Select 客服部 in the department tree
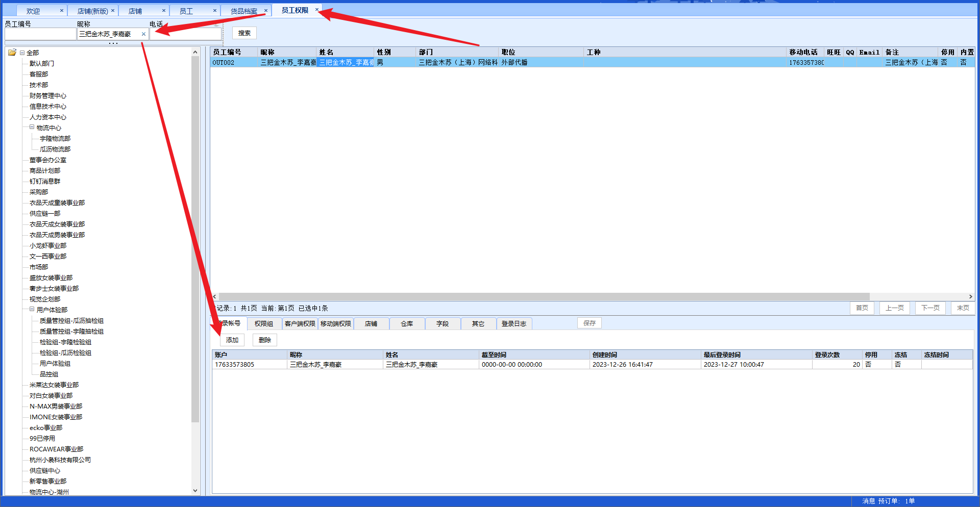The width and height of the screenshot is (980, 507). click(39, 74)
